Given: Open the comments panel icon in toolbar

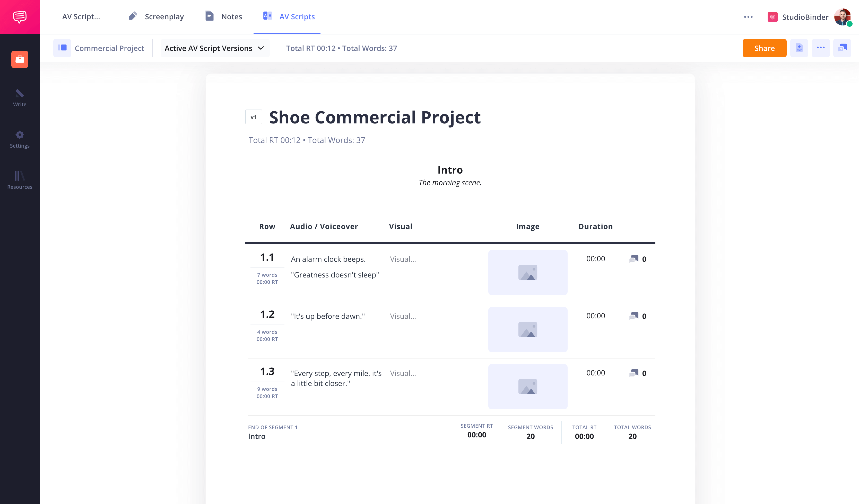Looking at the screenshot, I should (842, 48).
